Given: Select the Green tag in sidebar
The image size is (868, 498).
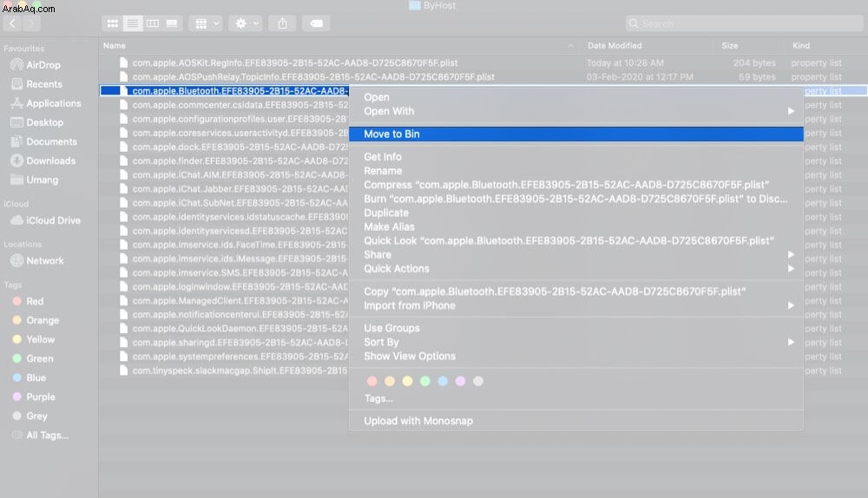Looking at the screenshot, I should coord(33,358).
